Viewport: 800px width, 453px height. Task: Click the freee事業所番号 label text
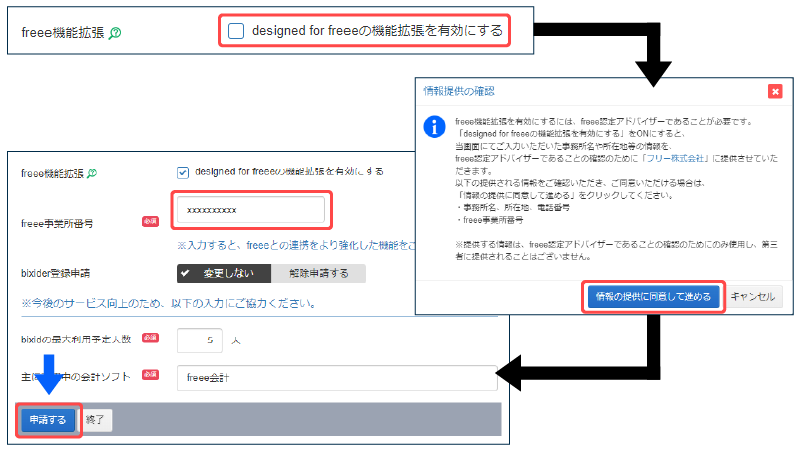pos(57,223)
